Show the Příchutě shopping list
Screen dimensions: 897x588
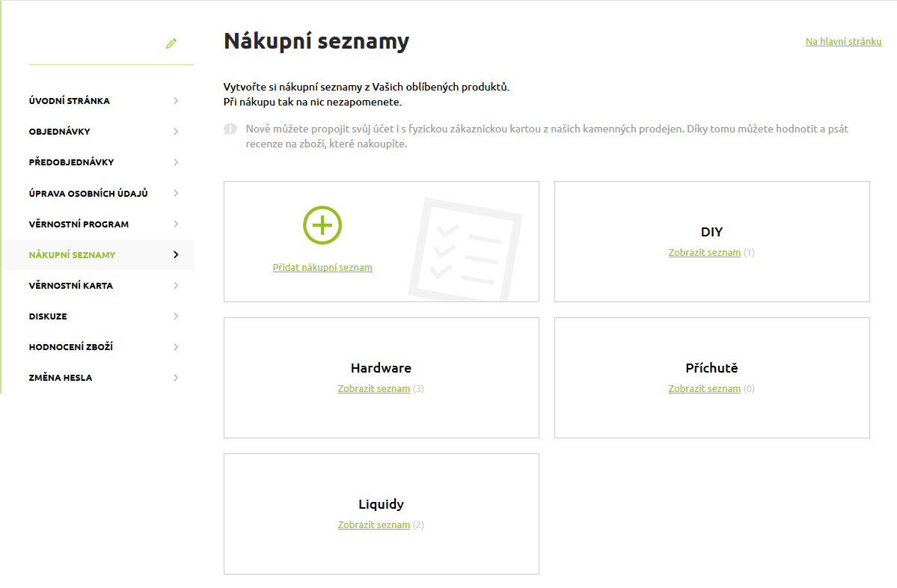coord(704,388)
